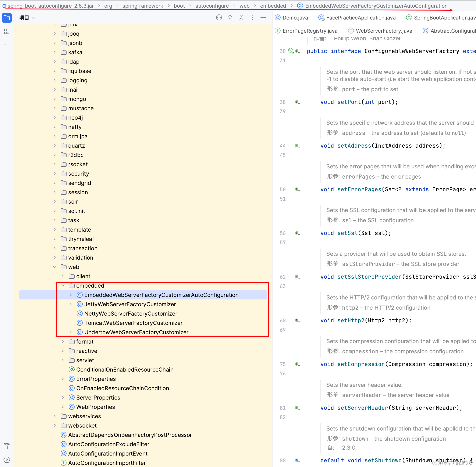Expand UndertowWebServerFactoryCustomizer node

point(71,332)
